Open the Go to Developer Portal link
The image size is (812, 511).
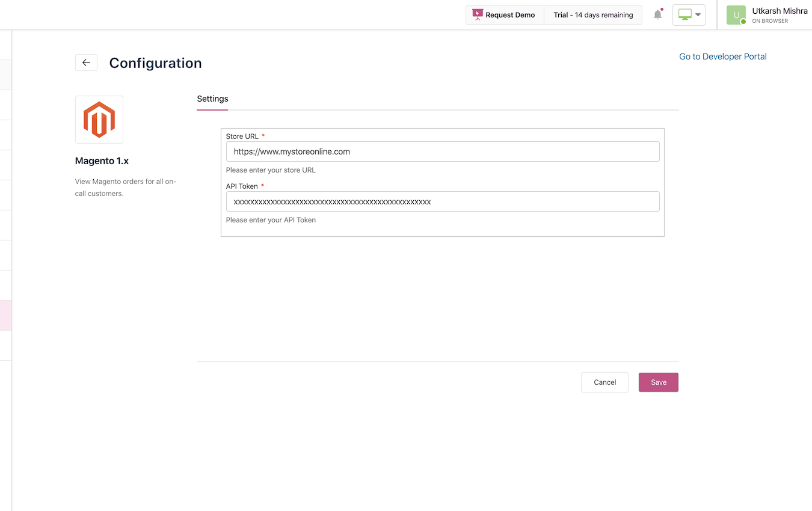tap(722, 56)
